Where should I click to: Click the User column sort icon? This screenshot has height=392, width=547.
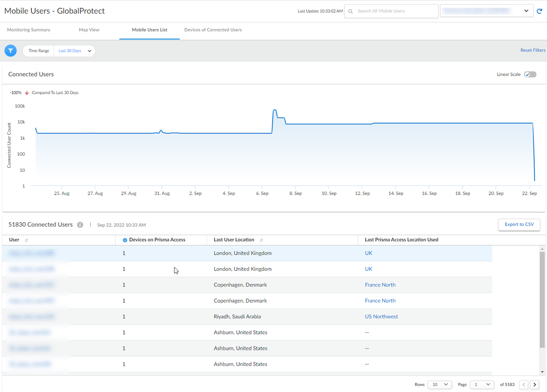(x=26, y=240)
